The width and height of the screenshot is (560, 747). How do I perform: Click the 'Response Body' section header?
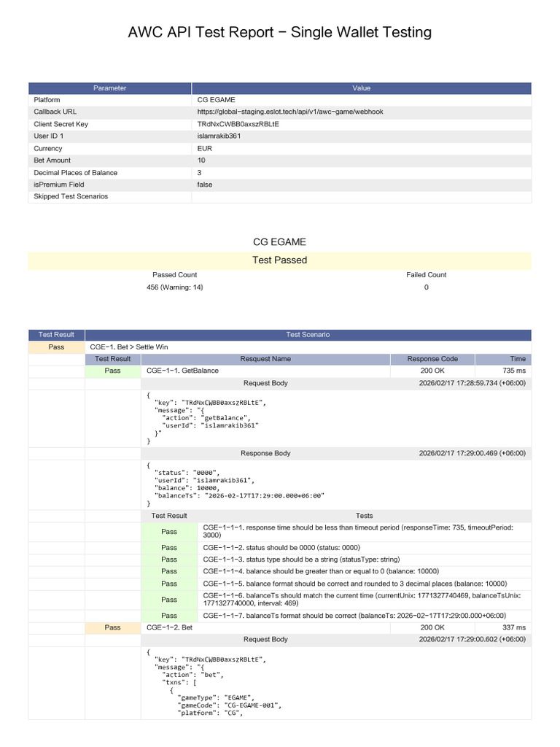[265, 454]
